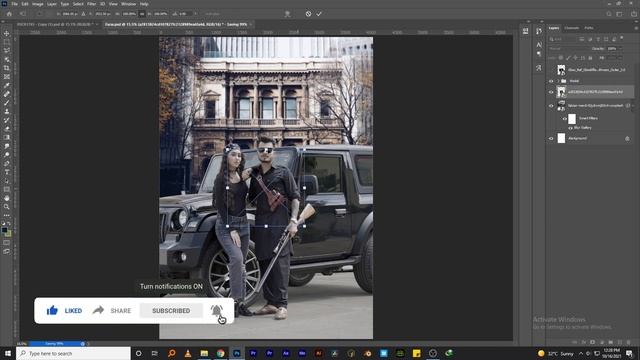The image size is (640, 360).
Task: Select the Lasso tool
Action: 7,51
